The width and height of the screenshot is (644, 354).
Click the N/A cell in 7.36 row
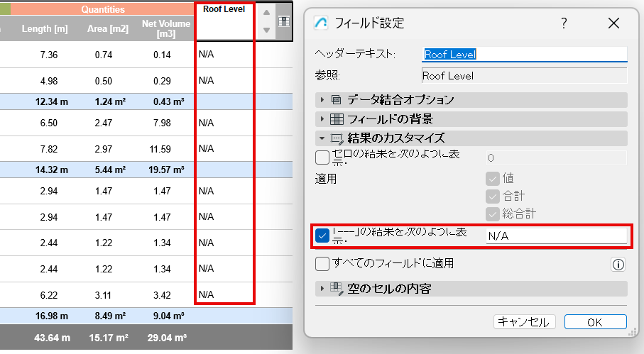pyautogui.click(x=206, y=54)
